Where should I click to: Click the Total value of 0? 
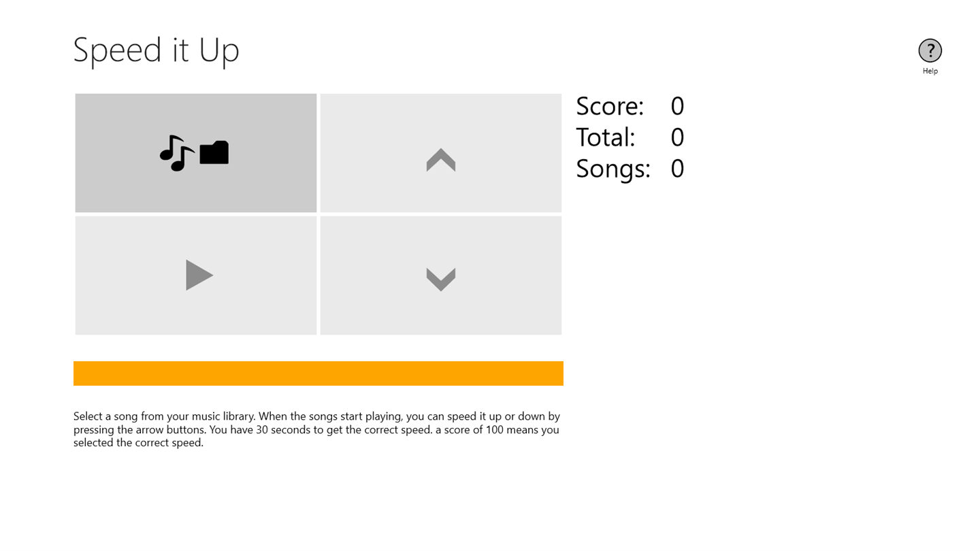[676, 137]
